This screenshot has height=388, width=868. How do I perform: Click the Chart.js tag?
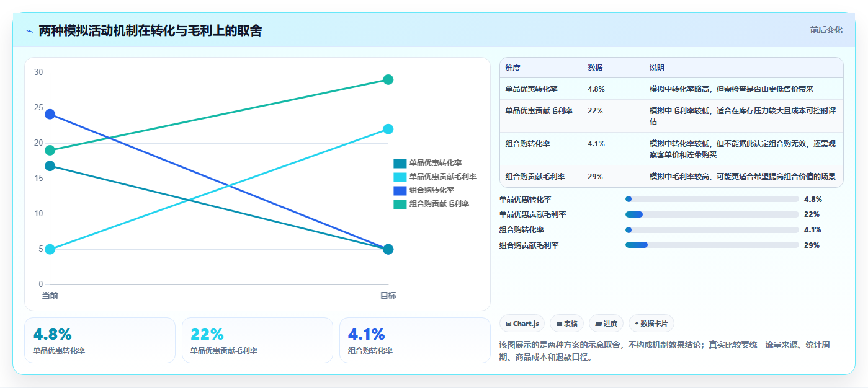[x=522, y=324]
